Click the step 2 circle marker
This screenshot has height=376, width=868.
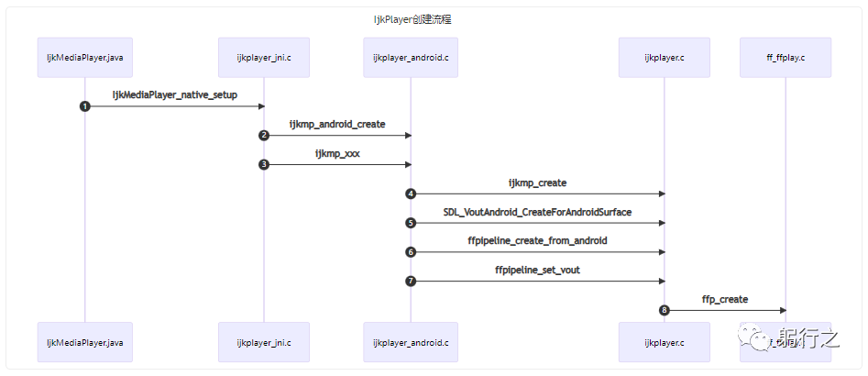pos(264,136)
